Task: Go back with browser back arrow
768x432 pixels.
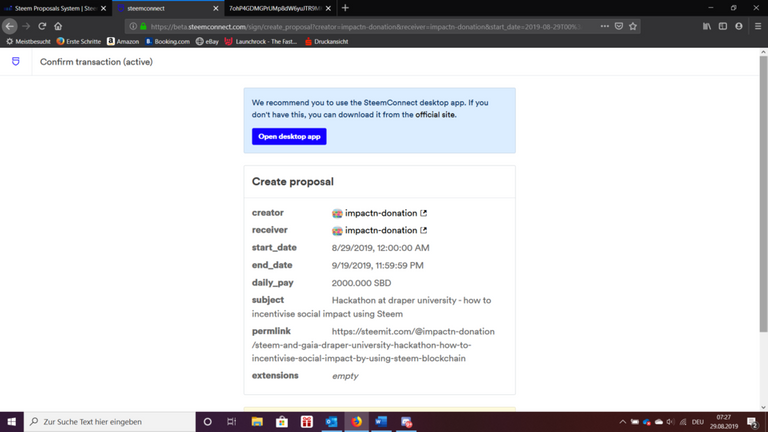Action: coord(10,26)
